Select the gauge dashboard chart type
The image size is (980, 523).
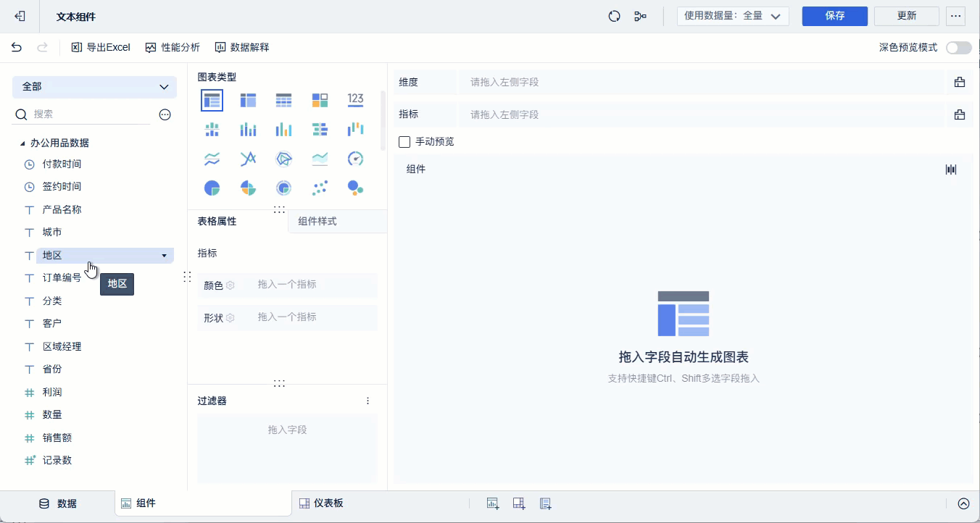pyautogui.click(x=355, y=159)
